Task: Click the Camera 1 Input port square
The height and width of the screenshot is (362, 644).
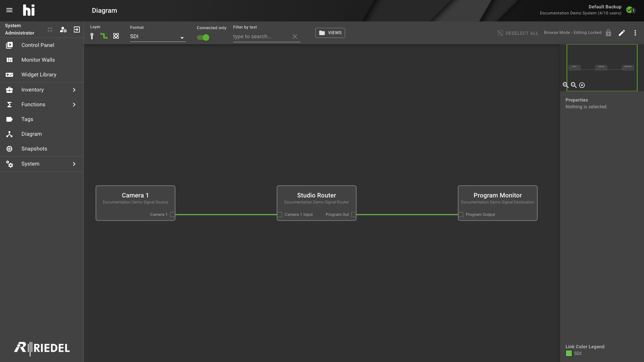Action: pyautogui.click(x=280, y=215)
